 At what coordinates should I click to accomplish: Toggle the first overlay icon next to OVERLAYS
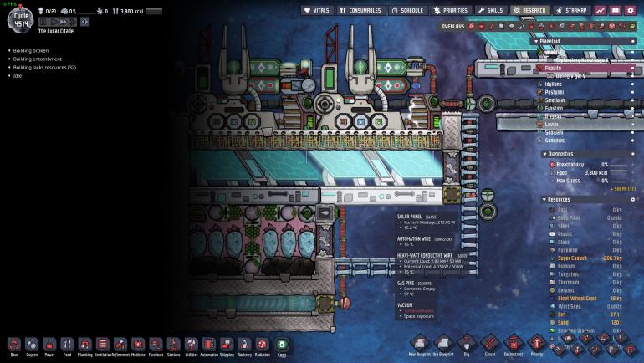(472, 26)
